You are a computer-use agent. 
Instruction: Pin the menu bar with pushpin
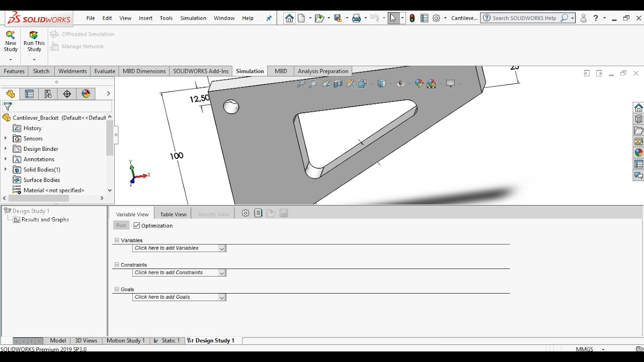coord(269,18)
